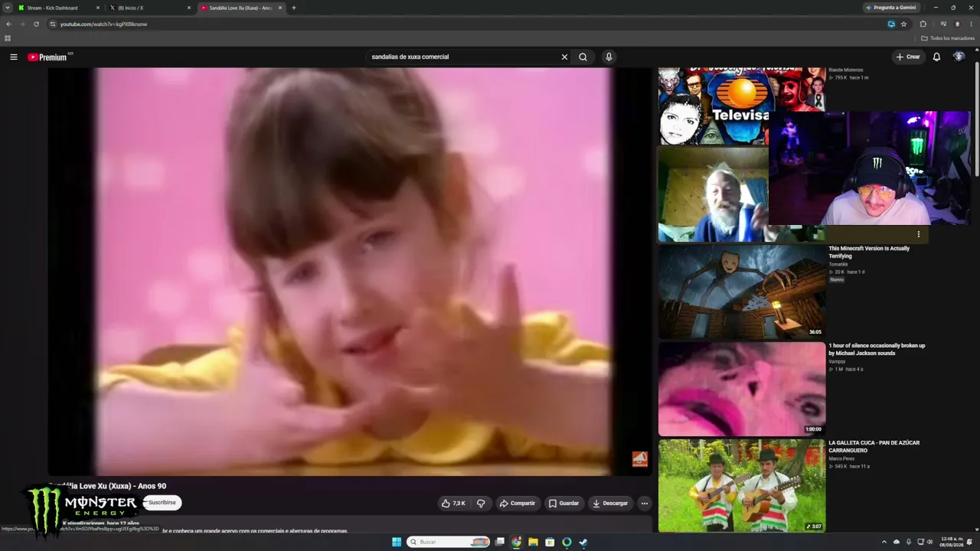Open the LA GALLETA CUCA video title

coord(874,446)
